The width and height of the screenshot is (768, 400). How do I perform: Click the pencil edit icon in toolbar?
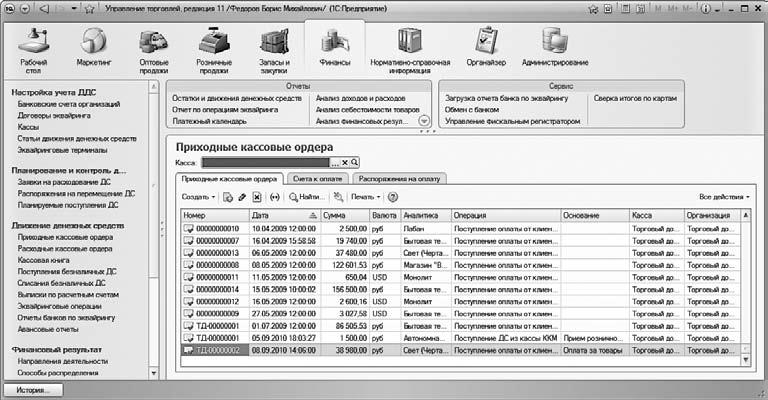point(243,197)
